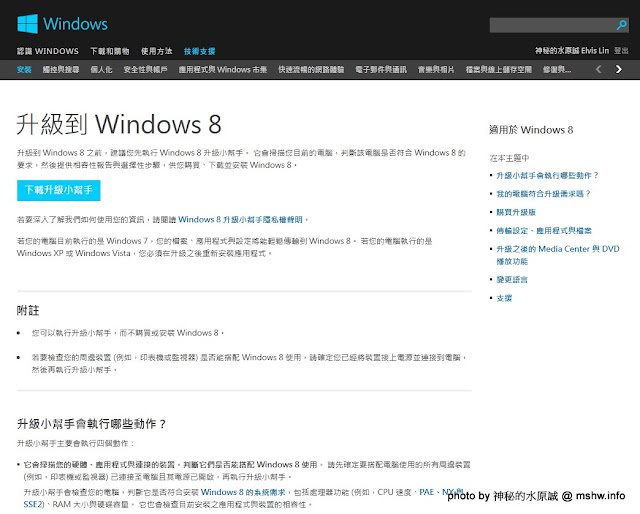The image size is (640, 514).
Task: Open the 快速流暢的網路體驗 tab
Action: 311,69
